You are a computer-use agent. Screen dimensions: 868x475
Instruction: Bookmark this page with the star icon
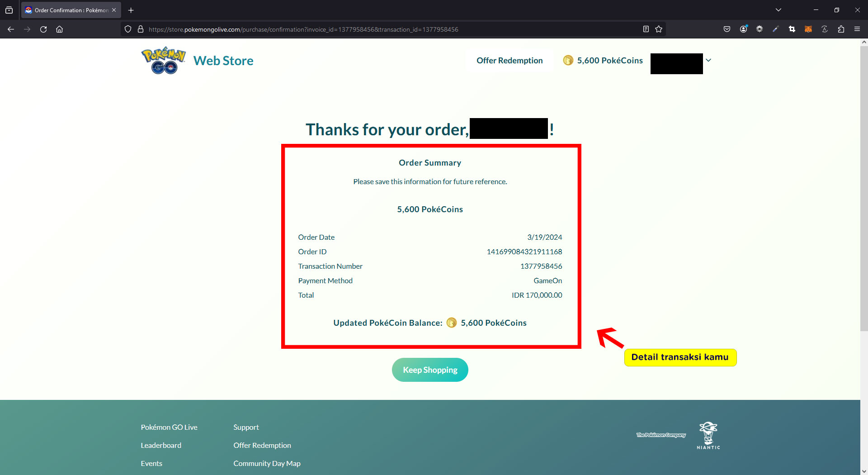(659, 29)
